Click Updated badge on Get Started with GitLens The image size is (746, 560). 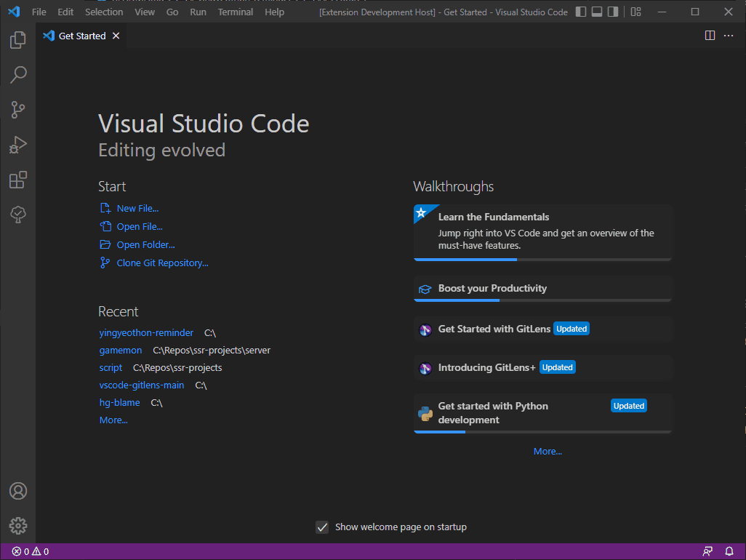[x=571, y=329]
